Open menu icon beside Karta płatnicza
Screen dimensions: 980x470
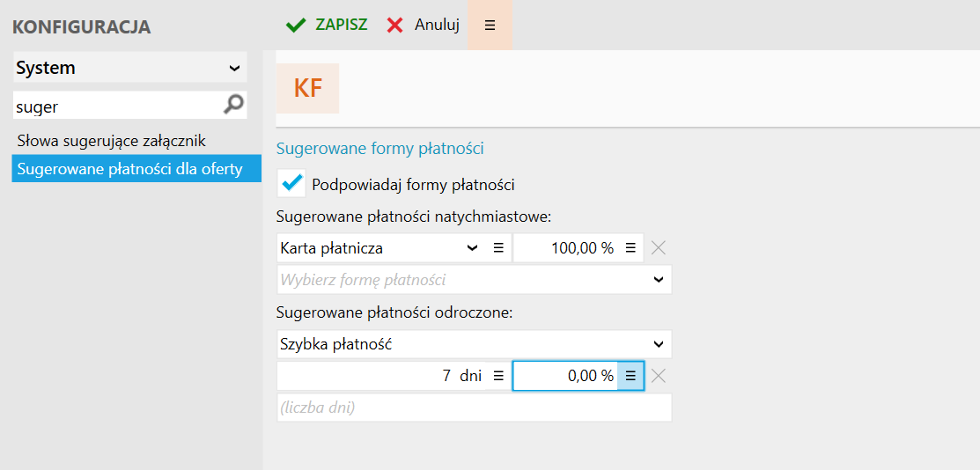[498, 248]
